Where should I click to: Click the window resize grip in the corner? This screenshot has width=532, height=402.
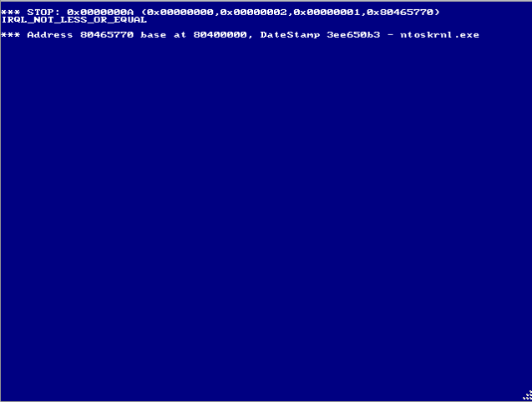coord(528,396)
